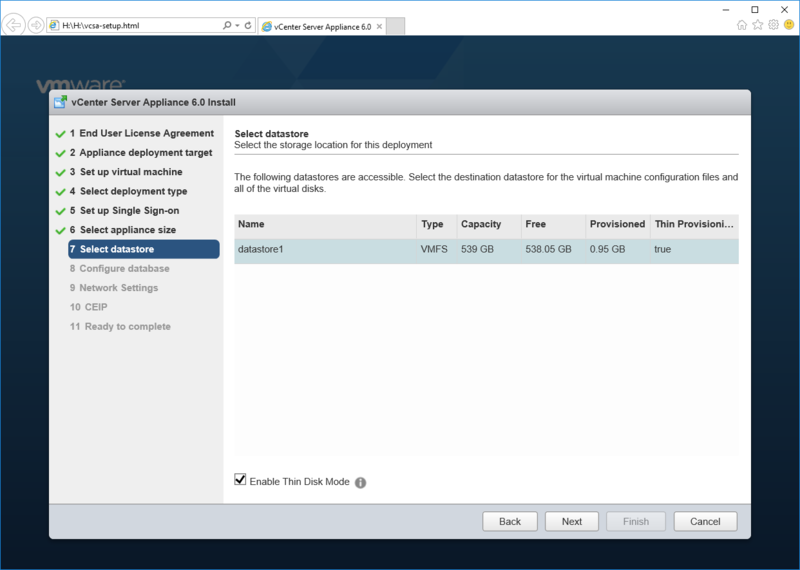Click the Cancel button
800x570 pixels.
coord(705,522)
